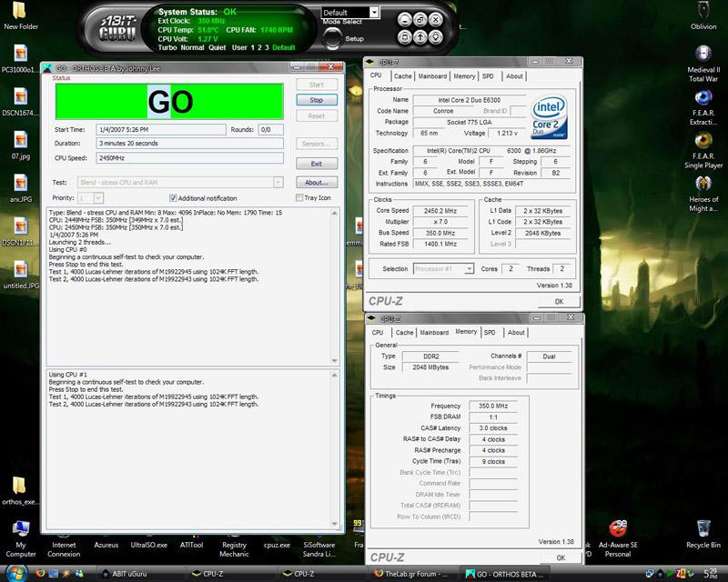Click the taskbar clock

pyautogui.click(x=711, y=574)
